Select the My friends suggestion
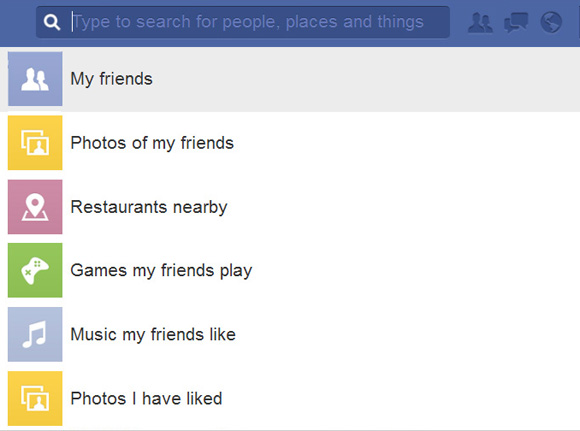The image size is (580, 431). (x=111, y=79)
